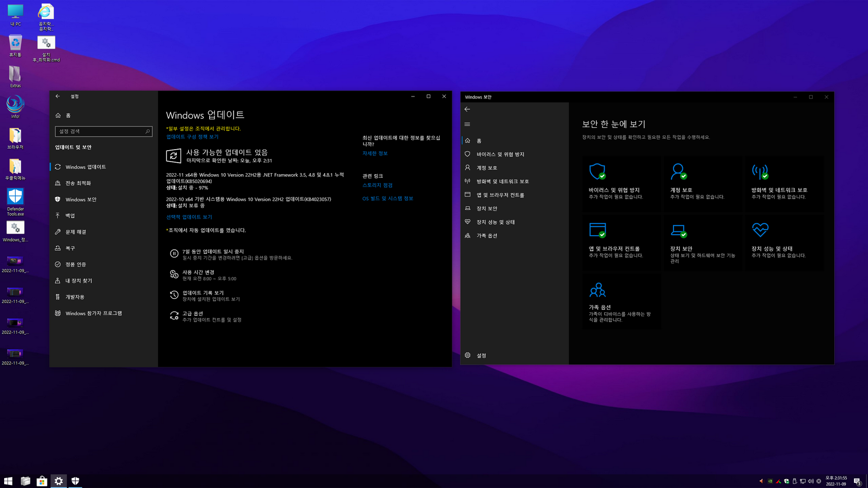Click the Windows Start button
The width and height of the screenshot is (868, 488).
(x=8, y=481)
